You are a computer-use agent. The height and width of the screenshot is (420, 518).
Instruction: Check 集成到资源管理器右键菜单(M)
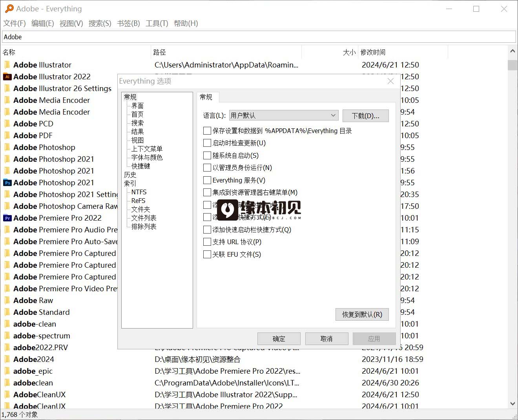click(207, 192)
